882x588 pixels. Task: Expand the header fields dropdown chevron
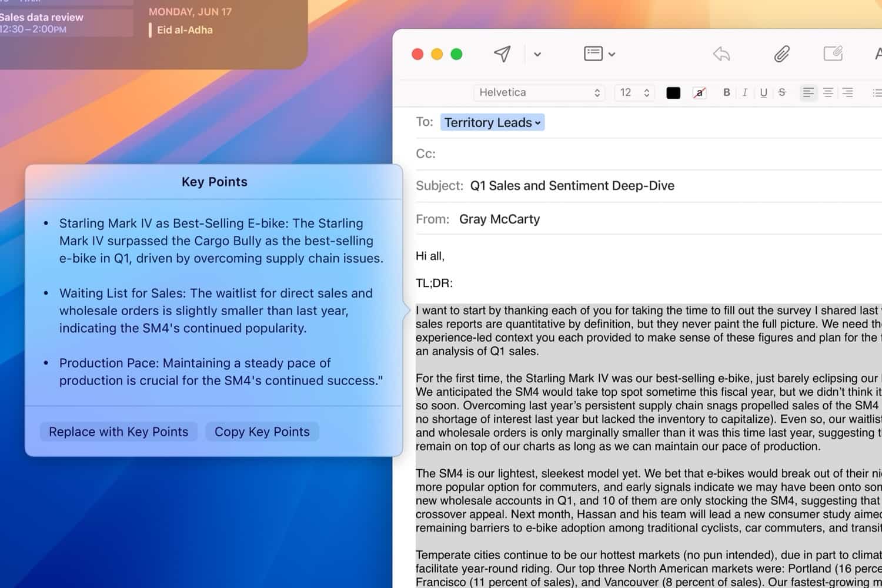(612, 54)
